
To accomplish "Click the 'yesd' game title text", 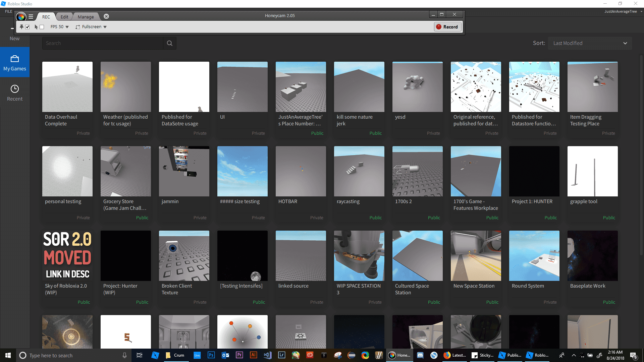I will click(x=400, y=117).
